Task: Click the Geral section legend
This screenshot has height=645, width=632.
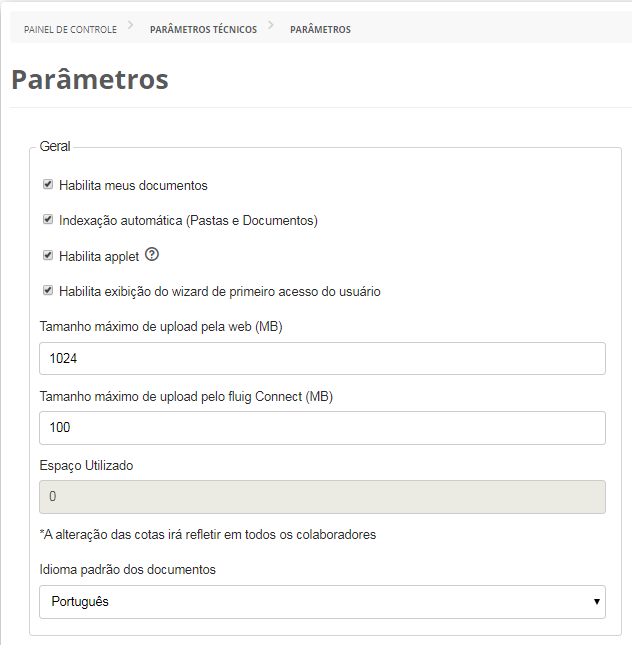Action: 55,147
